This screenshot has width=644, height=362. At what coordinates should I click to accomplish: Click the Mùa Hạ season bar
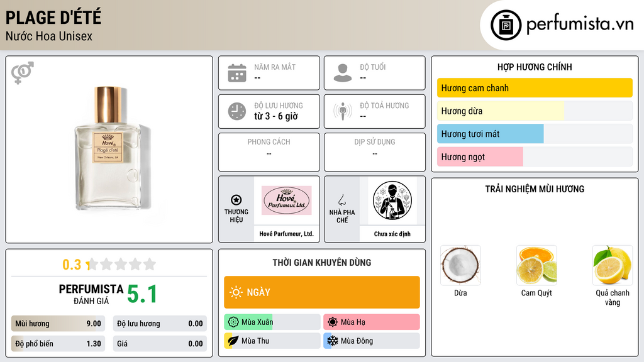[x=372, y=322]
